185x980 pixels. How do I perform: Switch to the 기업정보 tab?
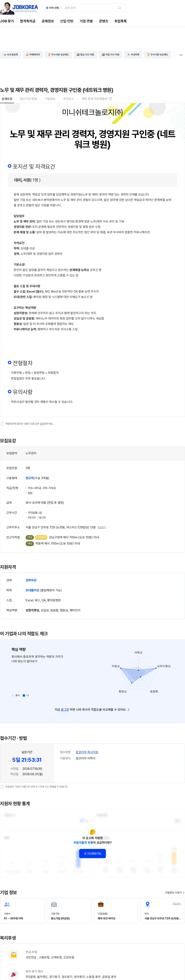coord(50,99)
